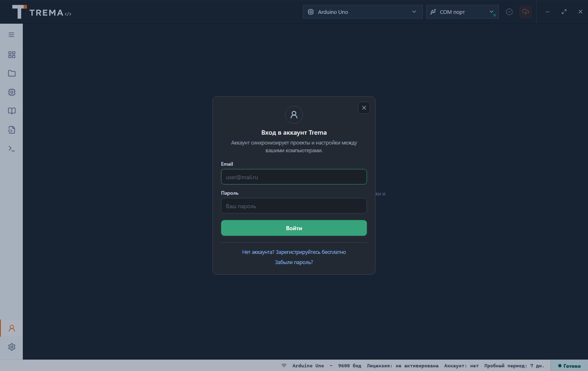
Task: Click the Войти login button
Action: tap(294, 228)
